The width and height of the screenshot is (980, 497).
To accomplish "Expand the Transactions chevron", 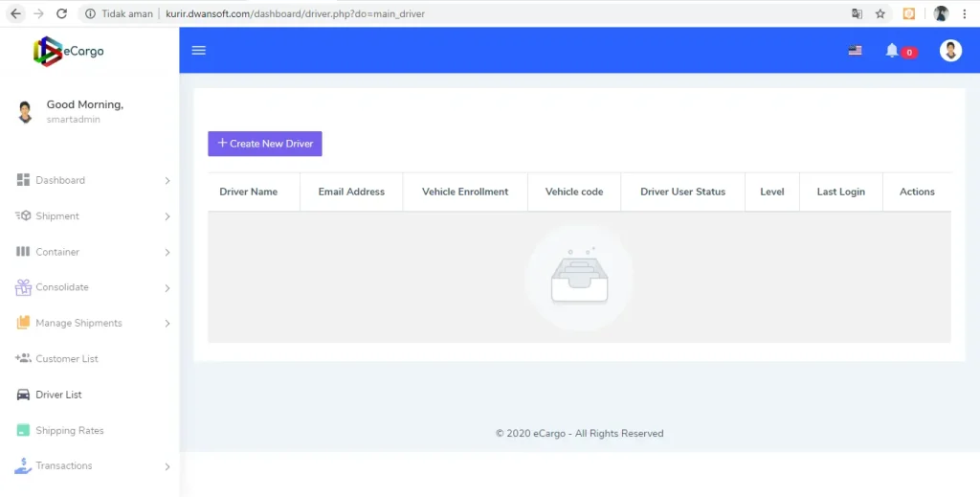I will click(x=167, y=466).
